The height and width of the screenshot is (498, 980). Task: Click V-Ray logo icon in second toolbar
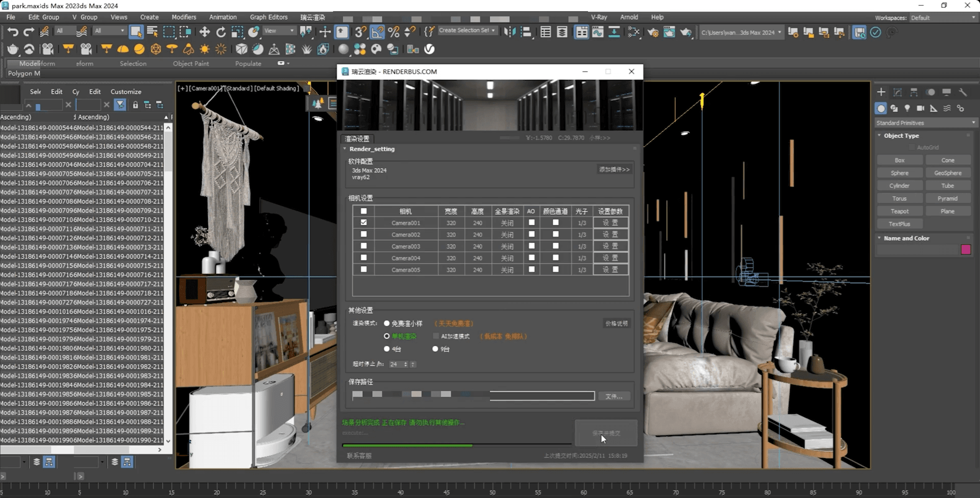coord(429,49)
